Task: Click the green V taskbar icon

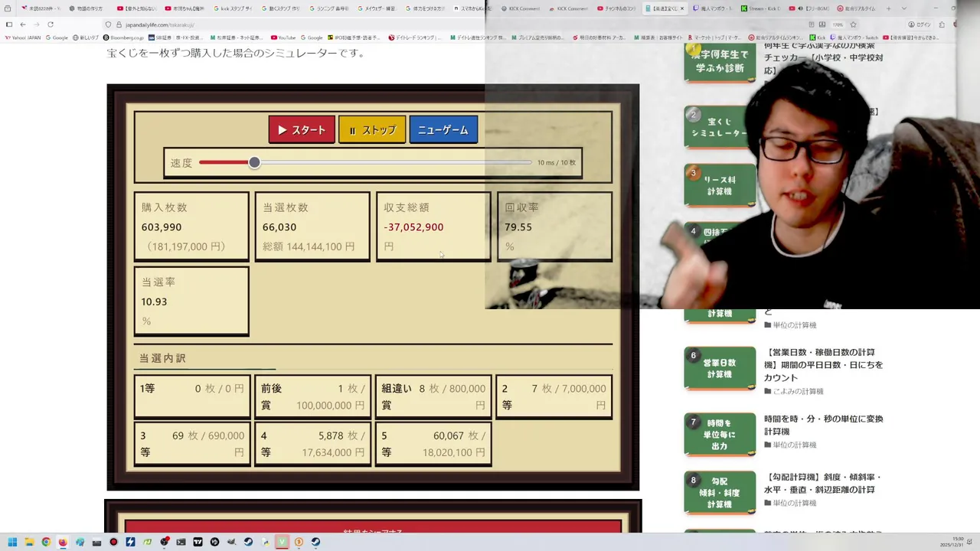Action: (x=282, y=542)
